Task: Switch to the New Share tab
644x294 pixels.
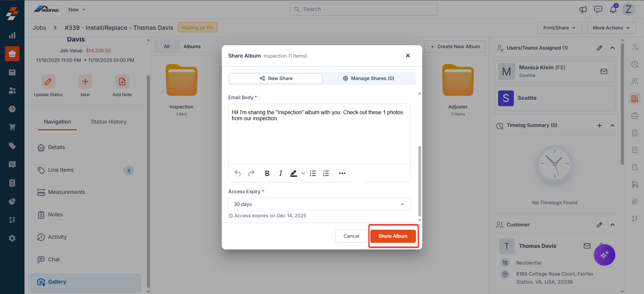Action: pos(276,78)
